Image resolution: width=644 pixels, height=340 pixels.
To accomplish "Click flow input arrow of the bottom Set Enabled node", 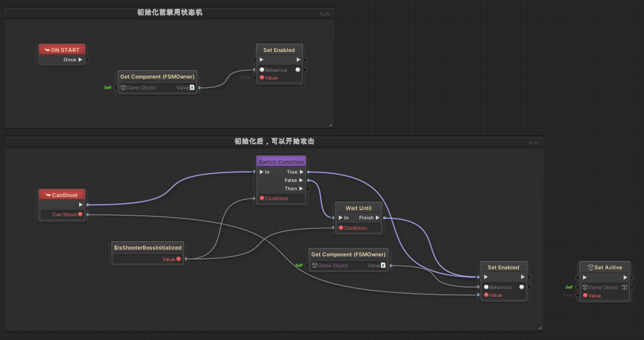I will (486, 277).
